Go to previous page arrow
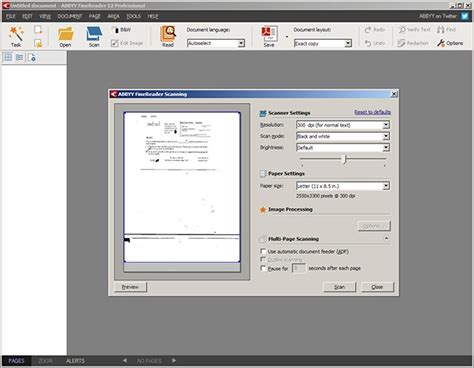This screenshot has height=368, width=474. [x=125, y=360]
